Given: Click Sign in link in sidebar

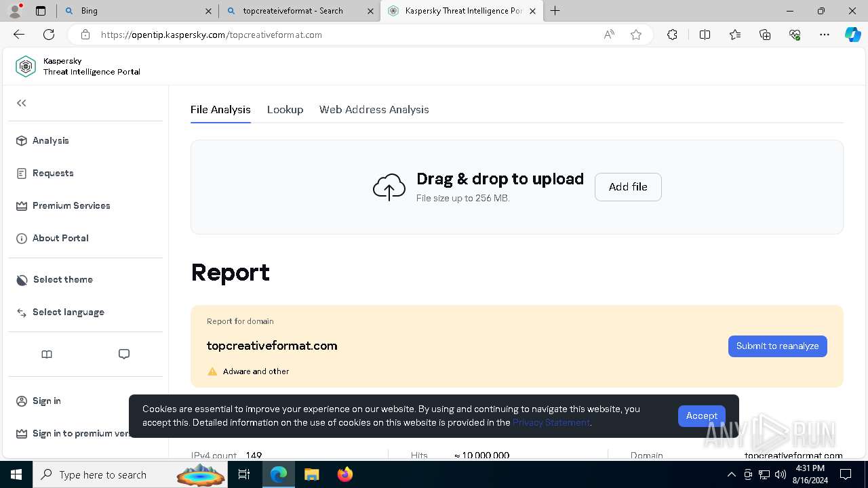Looking at the screenshot, I should [x=38, y=401].
